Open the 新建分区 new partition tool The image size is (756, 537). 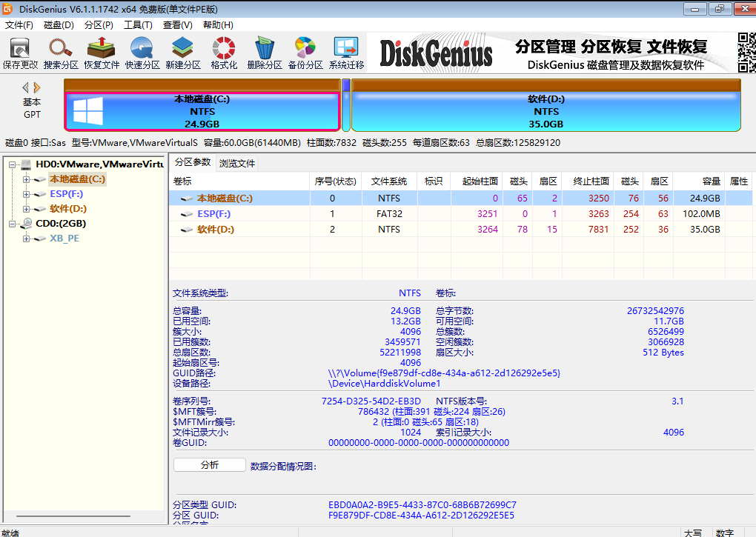181,52
